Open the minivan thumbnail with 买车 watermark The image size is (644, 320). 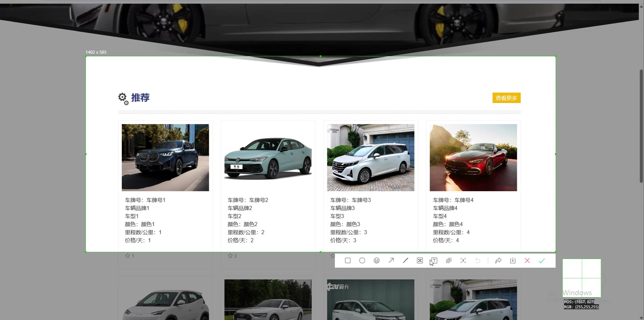click(x=371, y=300)
